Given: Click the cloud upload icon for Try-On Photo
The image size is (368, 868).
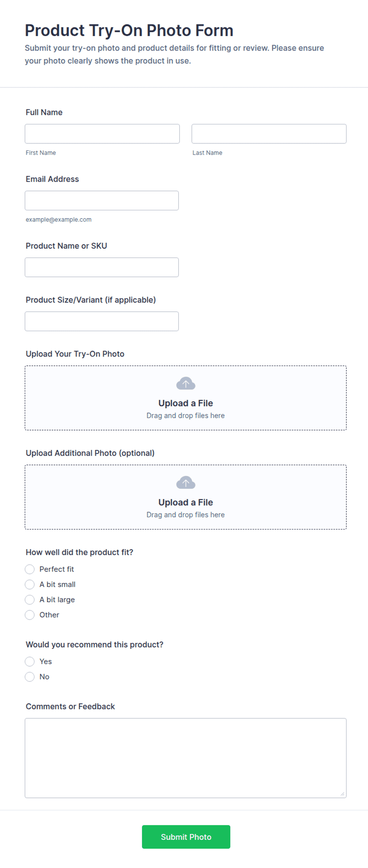Looking at the screenshot, I should coord(186,383).
